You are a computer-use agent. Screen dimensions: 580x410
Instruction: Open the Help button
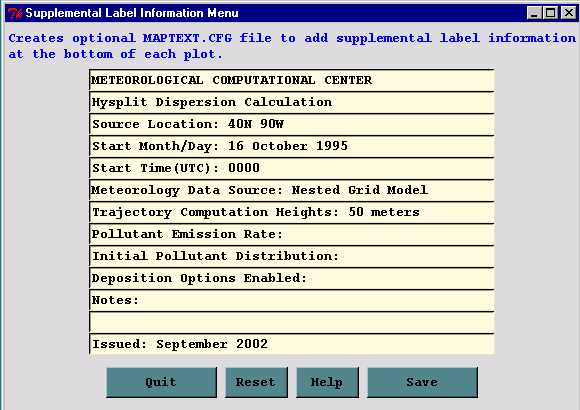pos(327,382)
